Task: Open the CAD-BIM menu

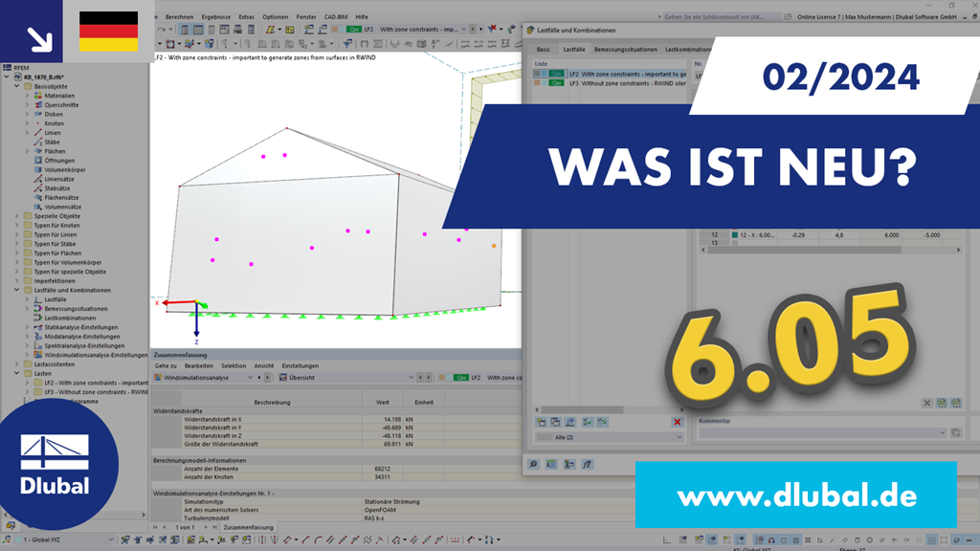Action: tap(336, 17)
